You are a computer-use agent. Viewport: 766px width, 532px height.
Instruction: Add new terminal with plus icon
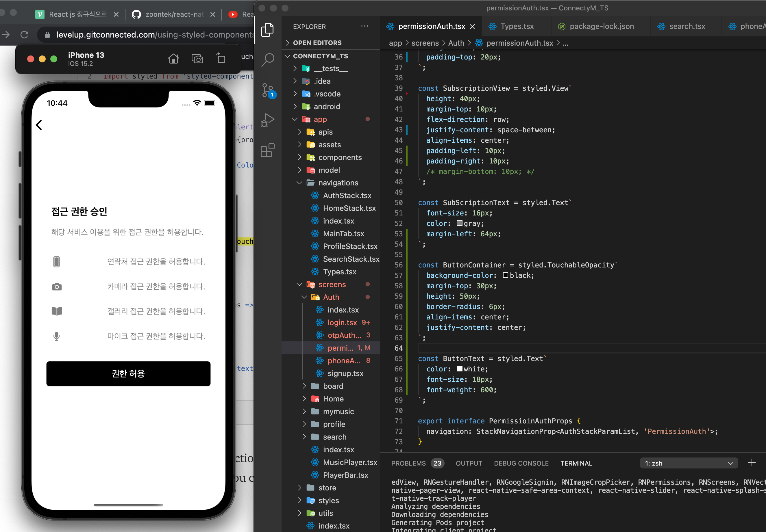(x=751, y=463)
